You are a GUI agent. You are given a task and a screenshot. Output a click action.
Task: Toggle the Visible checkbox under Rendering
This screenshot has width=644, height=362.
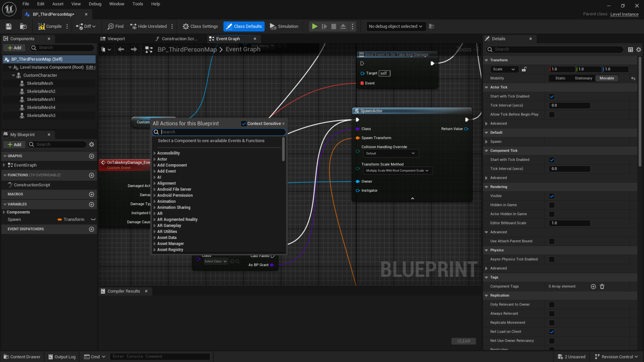[x=552, y=196]
